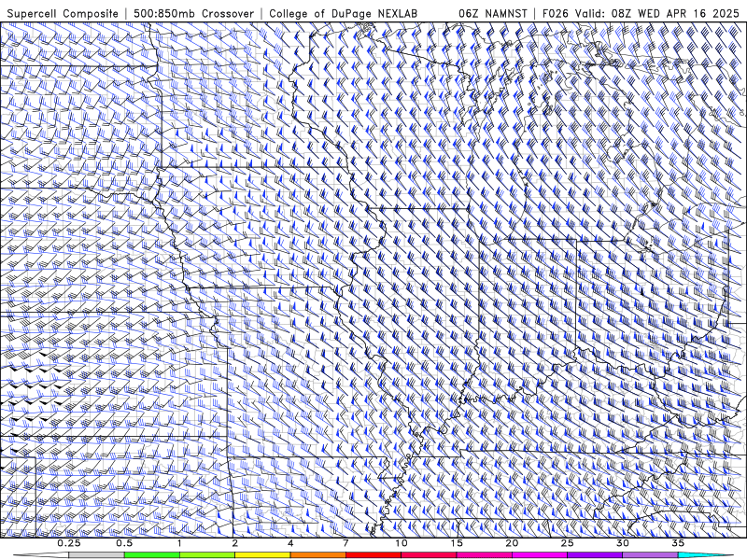Select the 'F026' forecast hour text

(x=556, y=13)
